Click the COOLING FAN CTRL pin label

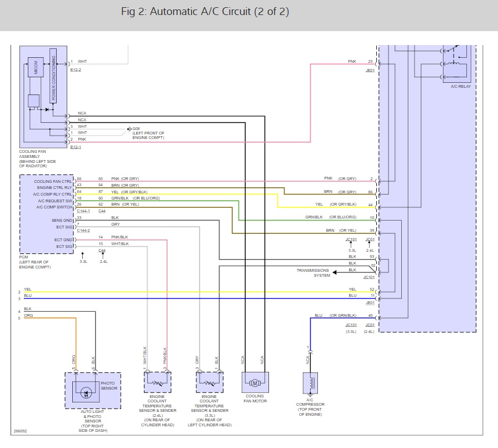pyautogui.click(x=53, y=181)
